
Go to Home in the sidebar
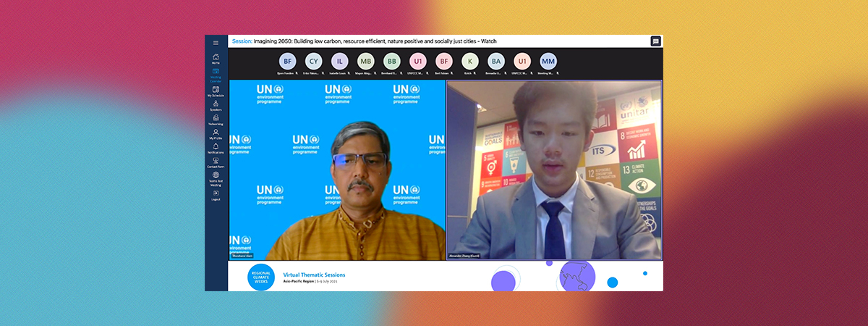tap(216, 59)
